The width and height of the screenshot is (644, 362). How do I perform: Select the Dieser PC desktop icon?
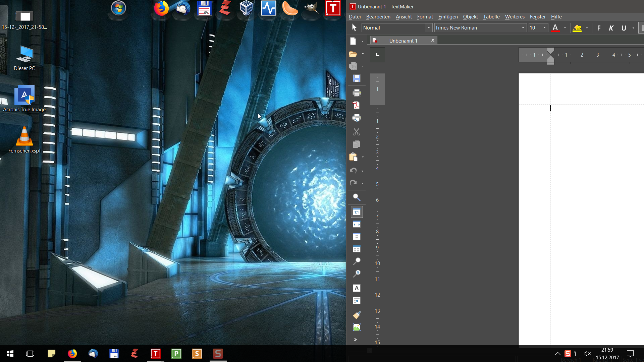[24, 58]
